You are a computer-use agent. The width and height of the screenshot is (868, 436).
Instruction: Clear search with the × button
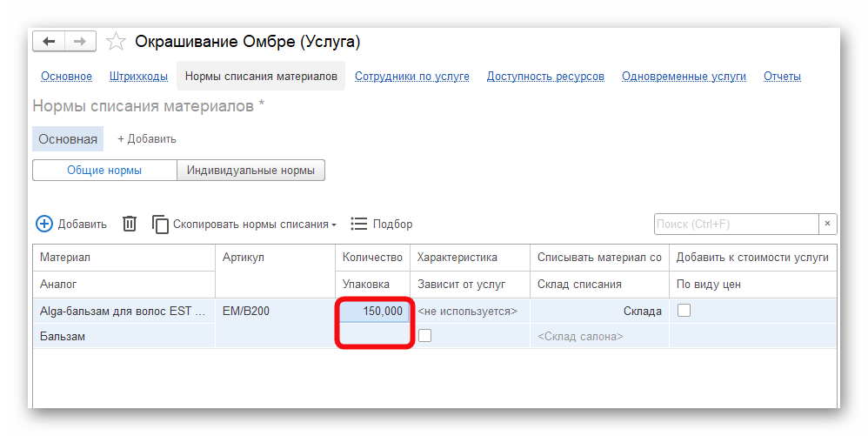point(828,224)
